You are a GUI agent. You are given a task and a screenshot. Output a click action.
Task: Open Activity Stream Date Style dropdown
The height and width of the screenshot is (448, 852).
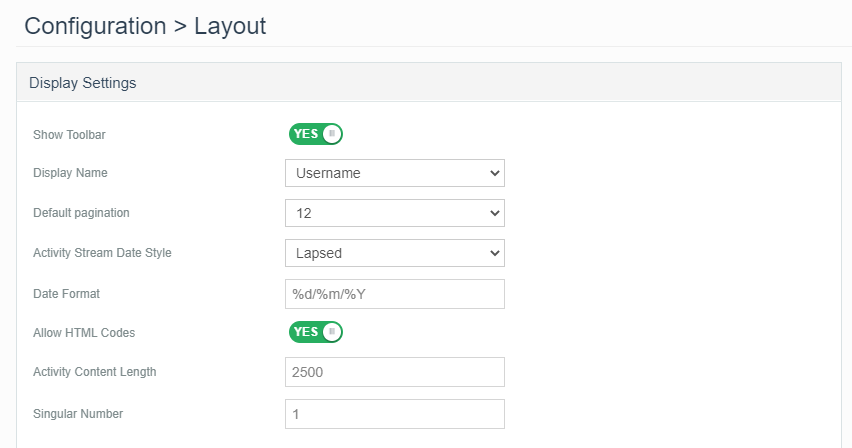click(x=394, y=253)
